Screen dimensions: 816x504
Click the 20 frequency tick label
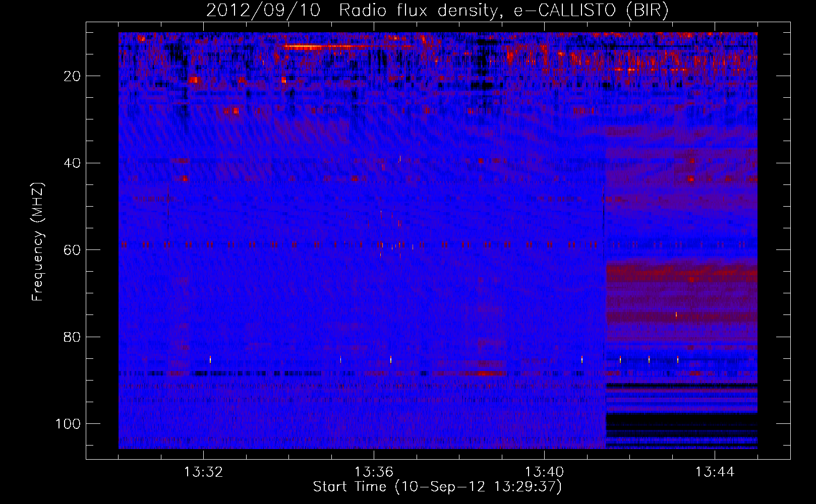[x=72, y=76]
